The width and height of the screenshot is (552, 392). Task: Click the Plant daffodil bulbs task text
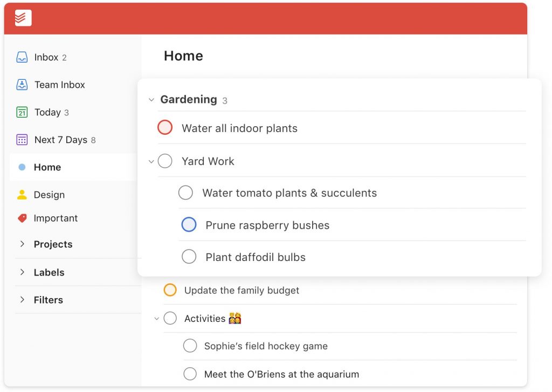[256, 257]
